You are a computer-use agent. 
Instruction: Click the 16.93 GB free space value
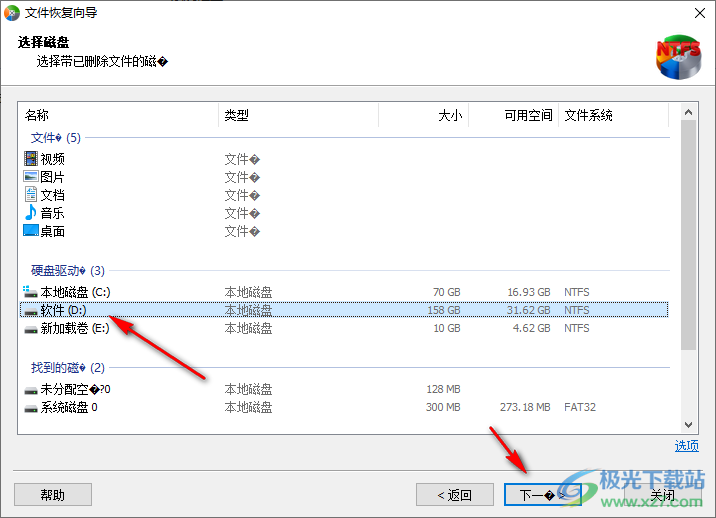click(x=529, y=292)
